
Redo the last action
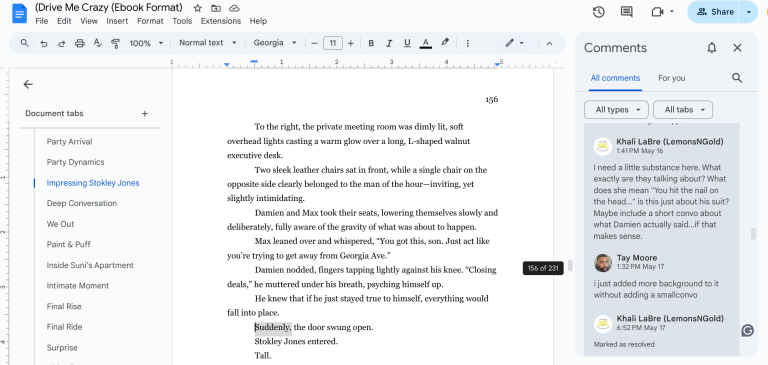(x=62, y=43)
